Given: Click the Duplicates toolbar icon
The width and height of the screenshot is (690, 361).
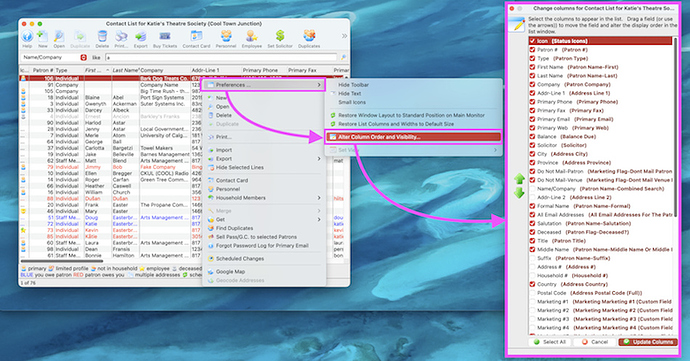Looking at the screenshot, I should click(309, 37).
